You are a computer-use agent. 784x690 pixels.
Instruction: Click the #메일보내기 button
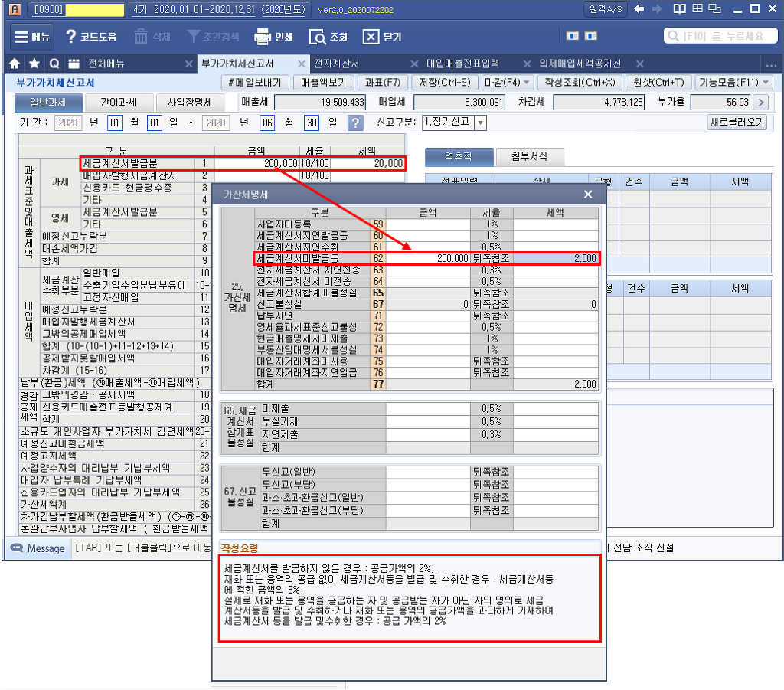click(255, 83)
